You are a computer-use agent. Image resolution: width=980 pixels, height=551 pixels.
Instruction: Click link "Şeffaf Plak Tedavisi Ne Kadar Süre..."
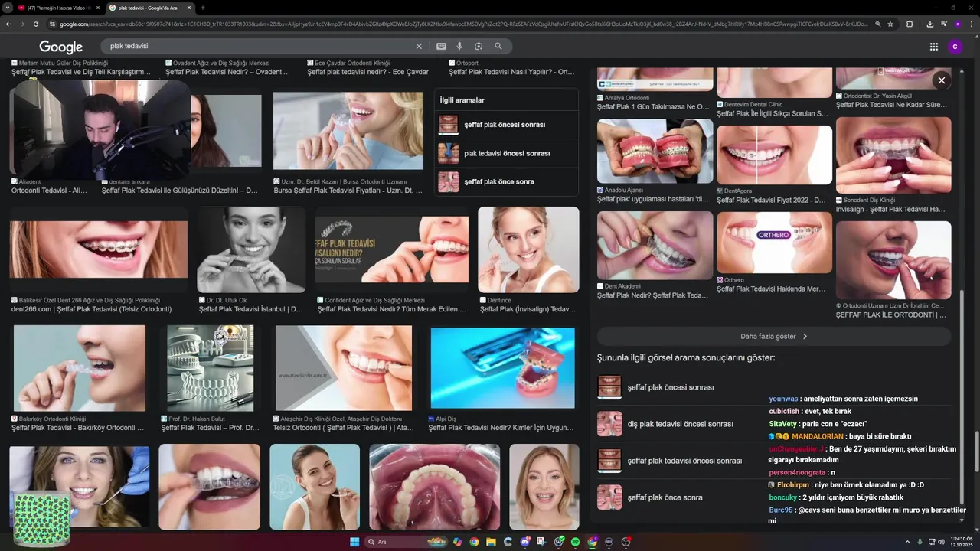pyautogui.click(x=891, y=105)
